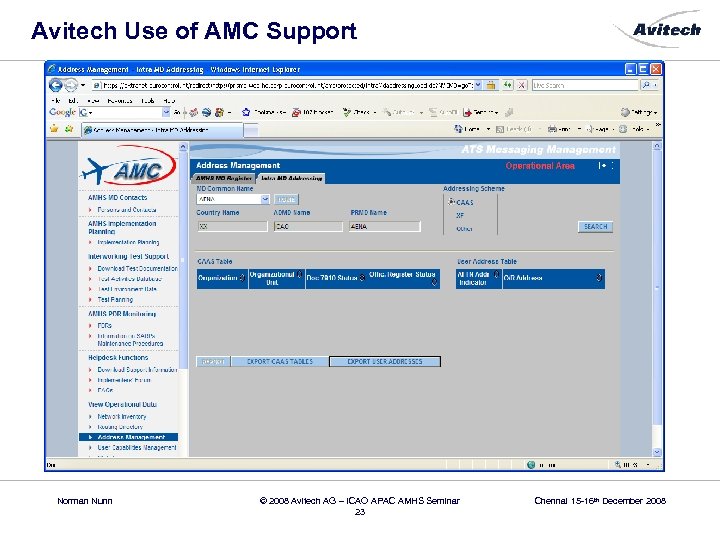Open Network Inventory sidebar link
Screen dimensions: 720x540
coord(122,416)
